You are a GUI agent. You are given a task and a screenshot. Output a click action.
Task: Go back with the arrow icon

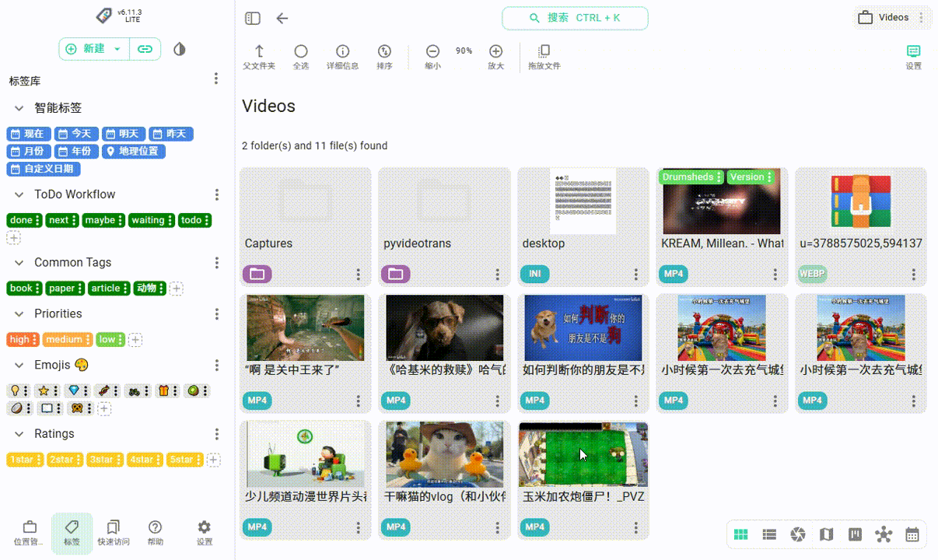click(282, 18)
